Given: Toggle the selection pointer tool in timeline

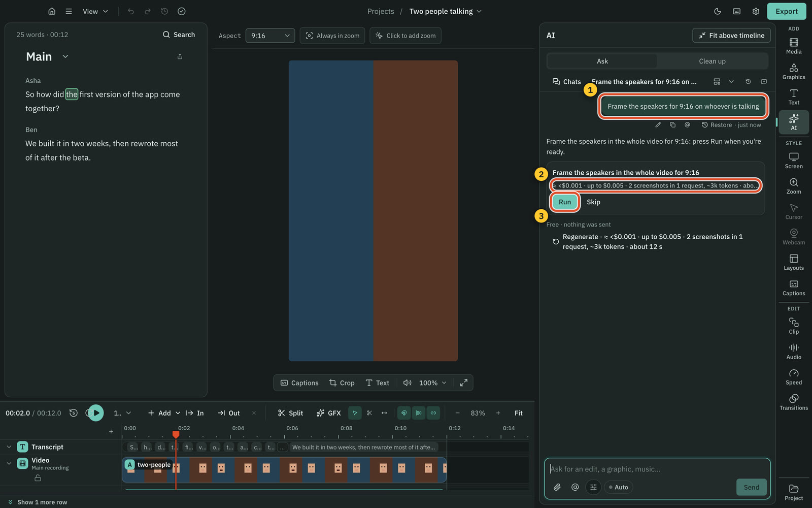Looking at the screenshot, I should 355,413.
